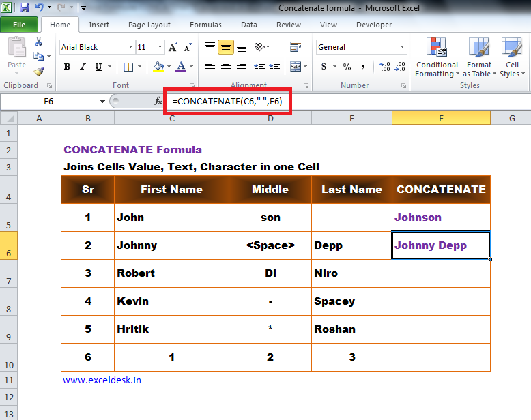
Task: Click the Wrap Text icon
Action: pos(296,47)
